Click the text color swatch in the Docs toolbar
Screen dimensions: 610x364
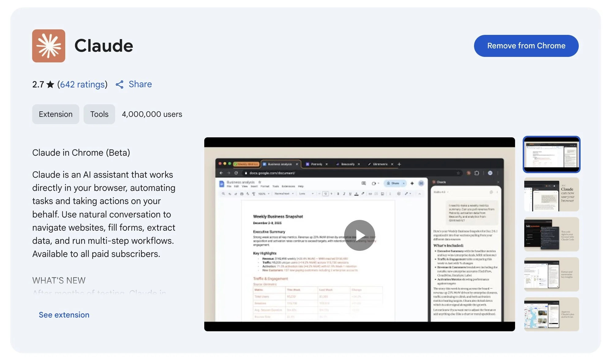[x=356, y=194]
